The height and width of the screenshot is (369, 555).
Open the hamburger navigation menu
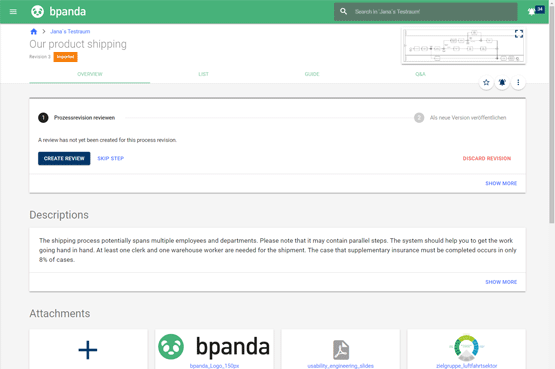13,12
